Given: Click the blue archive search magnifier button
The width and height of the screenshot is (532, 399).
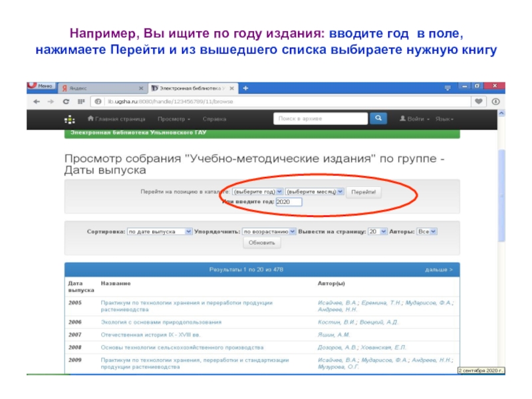Looking at the screenshot, I should (378, 118).
